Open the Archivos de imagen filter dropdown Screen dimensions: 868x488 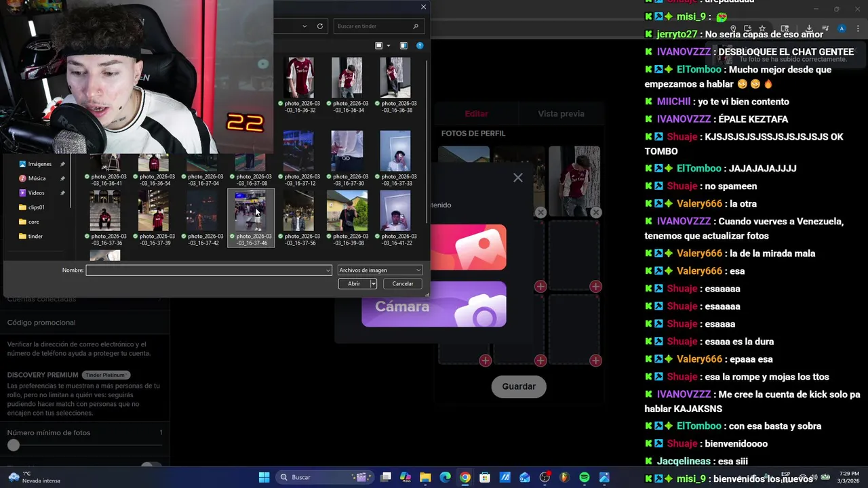[x=380, y=270]
